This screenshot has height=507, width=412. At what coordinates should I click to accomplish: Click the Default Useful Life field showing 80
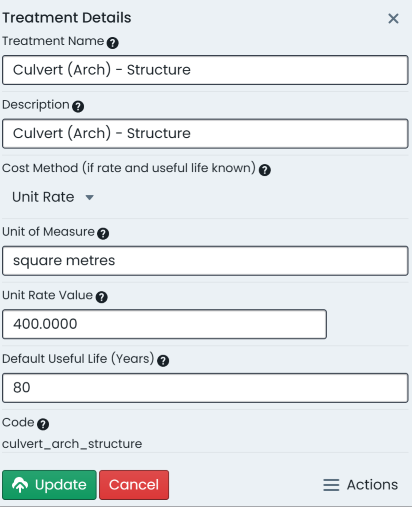(205, 388)
